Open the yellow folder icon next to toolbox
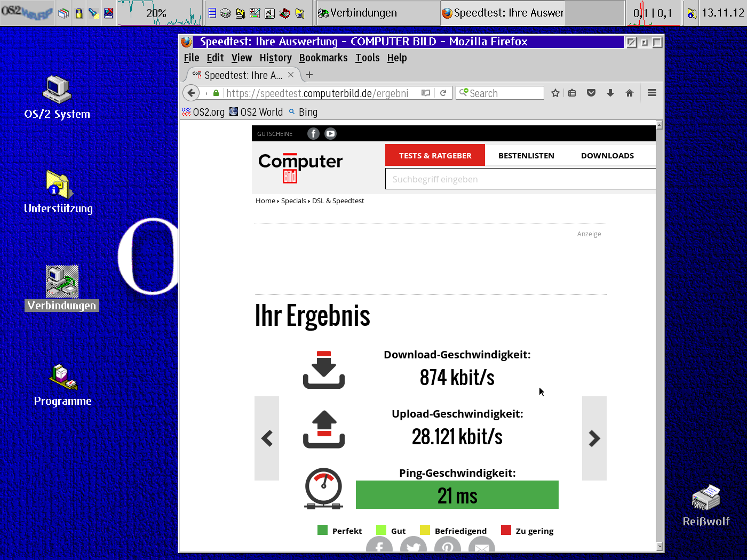 coord(300,13)
